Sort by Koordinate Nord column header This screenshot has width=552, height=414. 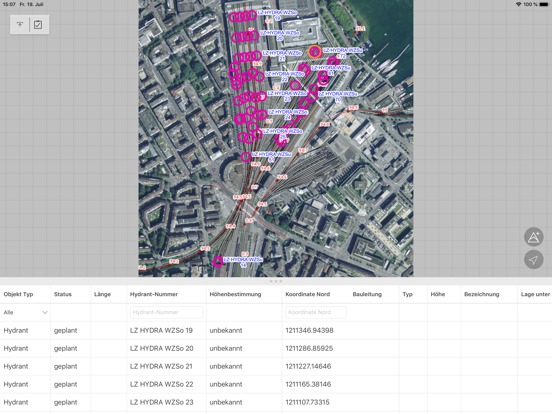coord(308,294)
